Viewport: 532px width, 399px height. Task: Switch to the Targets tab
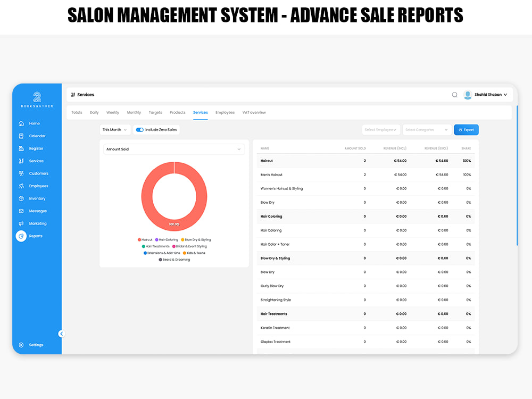click(x=155, y=113)
